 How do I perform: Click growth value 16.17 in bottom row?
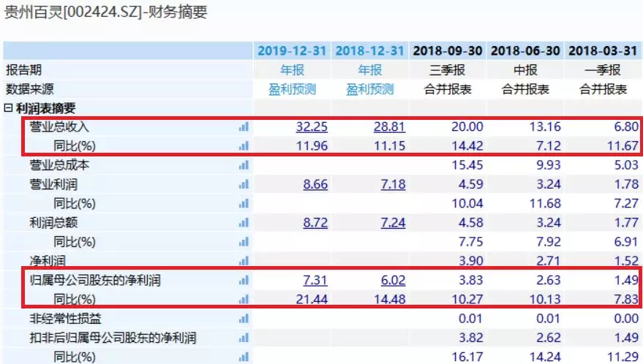pos(467,357)
